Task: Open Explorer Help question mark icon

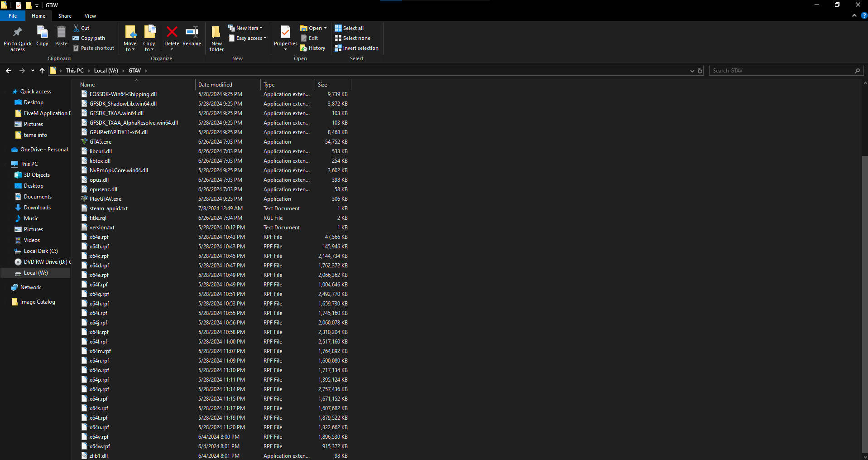Action: click(x=863, y=15)
